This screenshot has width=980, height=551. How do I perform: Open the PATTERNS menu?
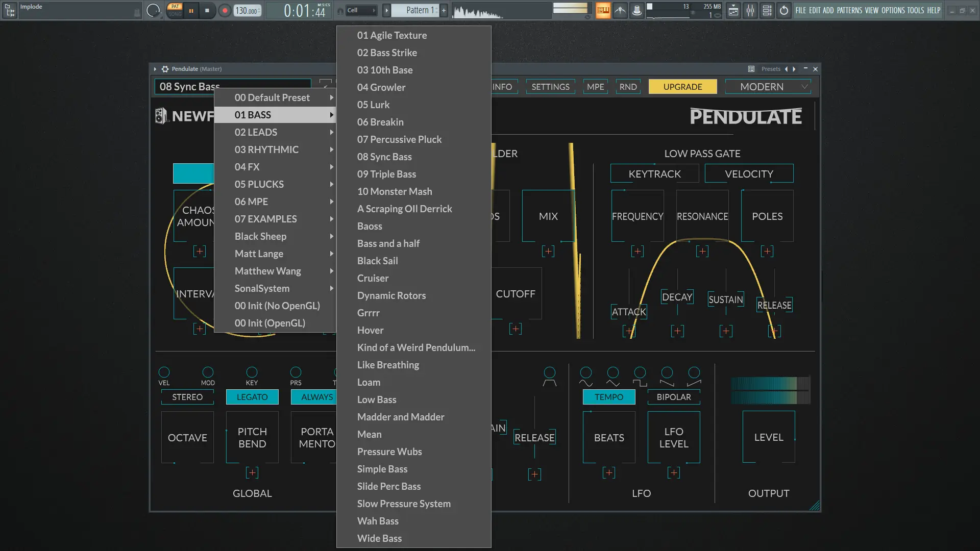pos(849,10)
